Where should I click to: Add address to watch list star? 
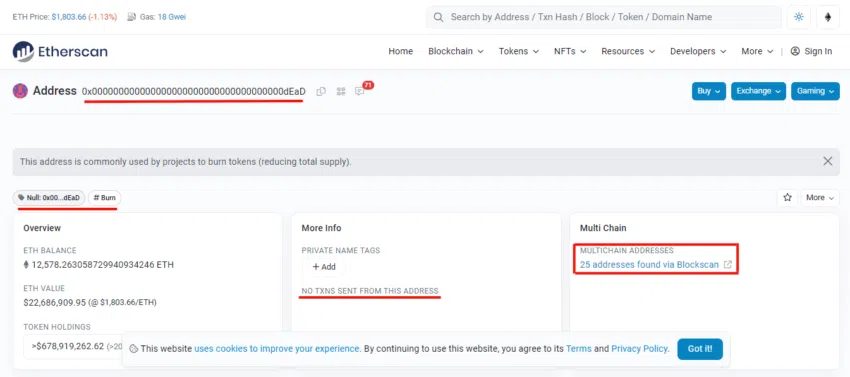tap(788, 197)
